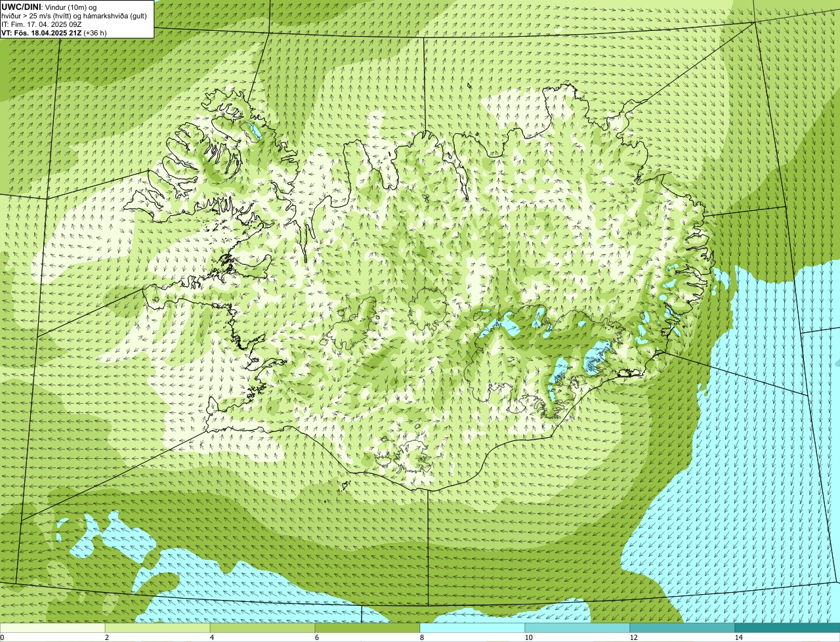The height and width of the screenshot is (642, 840).
Task: Click the 'VT: Fös. 18.04.2025 21Z' valid time line
Action: coord(41,33)
